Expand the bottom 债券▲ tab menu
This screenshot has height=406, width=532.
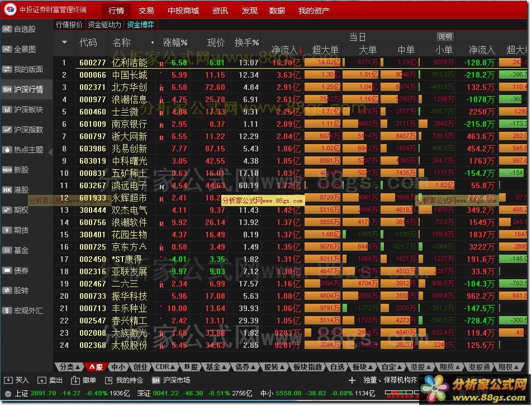point(245,367)
